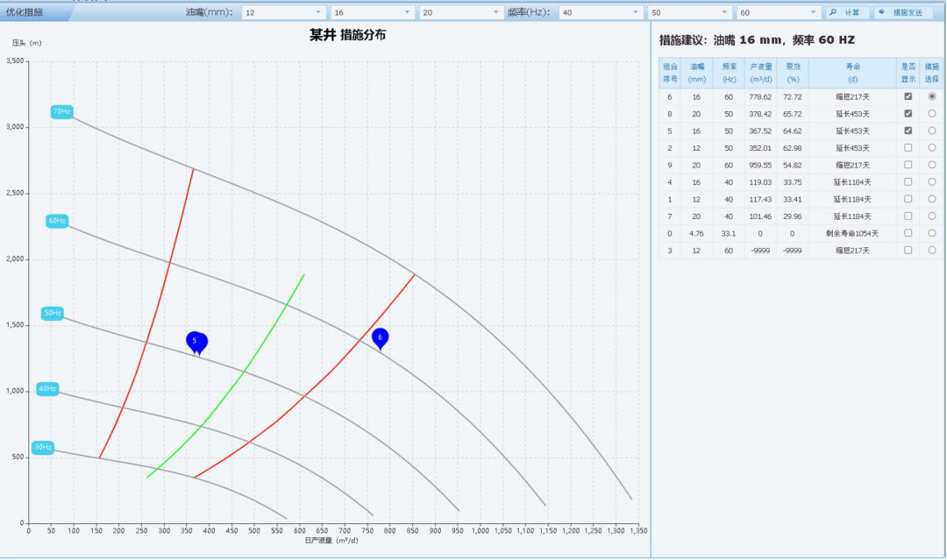Image resolution: width=947 pixels, height=560 pixels.
Task: Enable 是否显示 checkbox for combination 2
Action: pos(908,148)
